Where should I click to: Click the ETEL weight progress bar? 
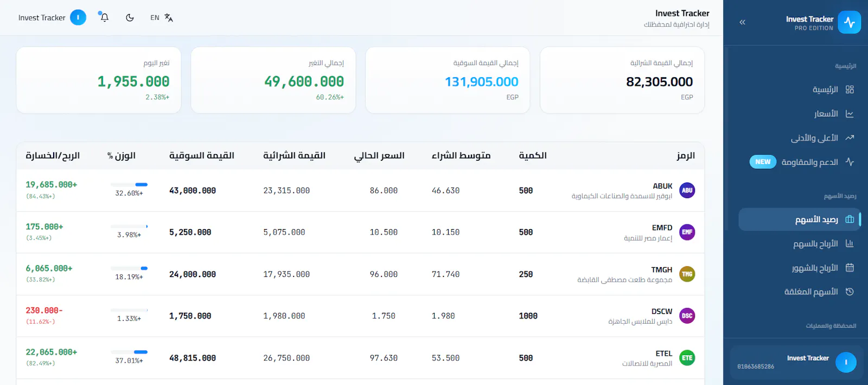click(129, 352)
